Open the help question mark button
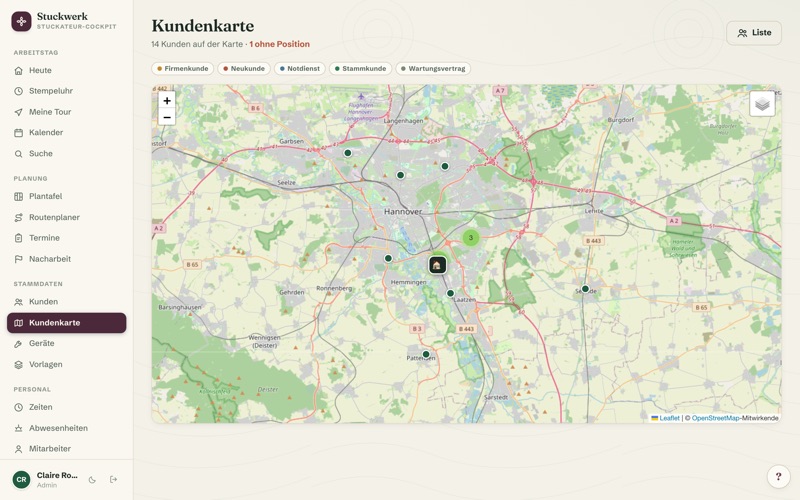The height and width of the screenshot is (500, 800). click(x=779, y=477)
